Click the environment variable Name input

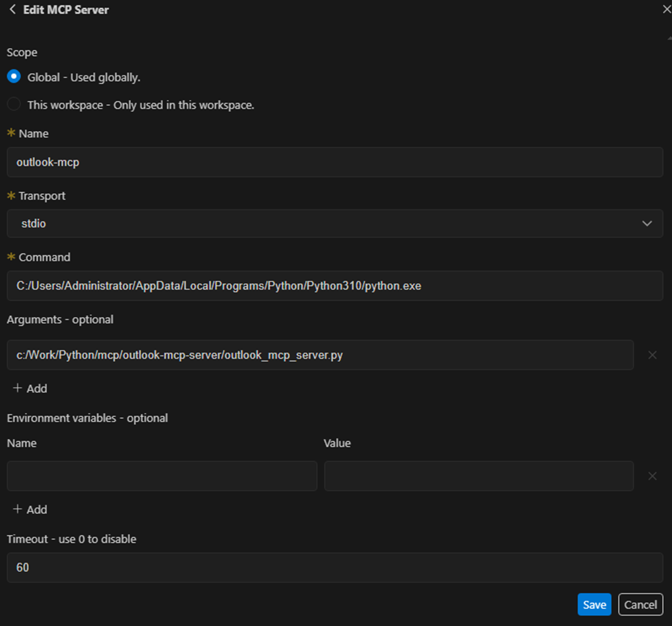point(162,476)
